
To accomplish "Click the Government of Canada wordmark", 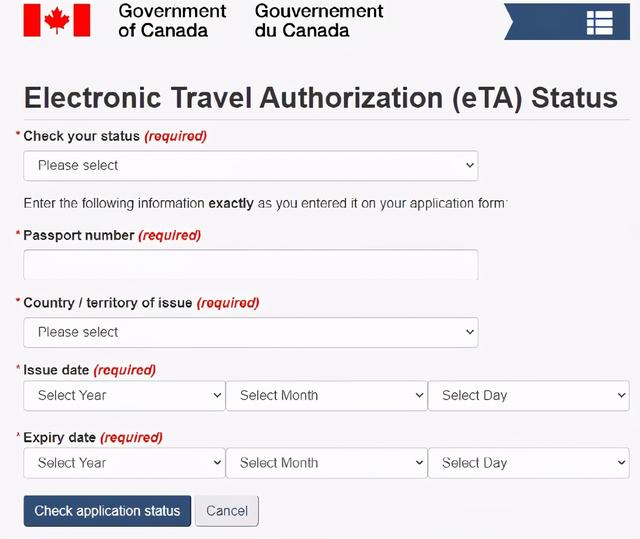I will click(172, 20).
